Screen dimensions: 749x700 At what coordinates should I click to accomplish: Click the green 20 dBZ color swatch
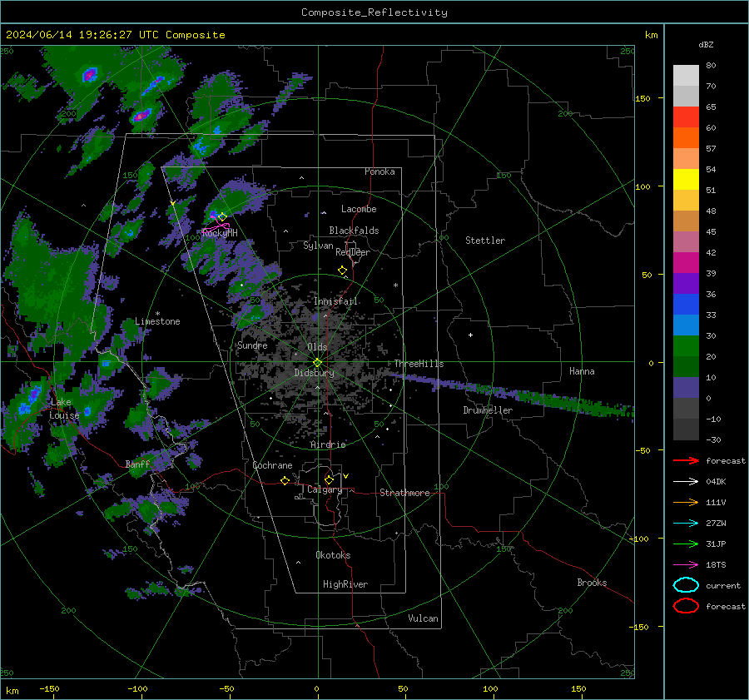[x=686, y=346]
